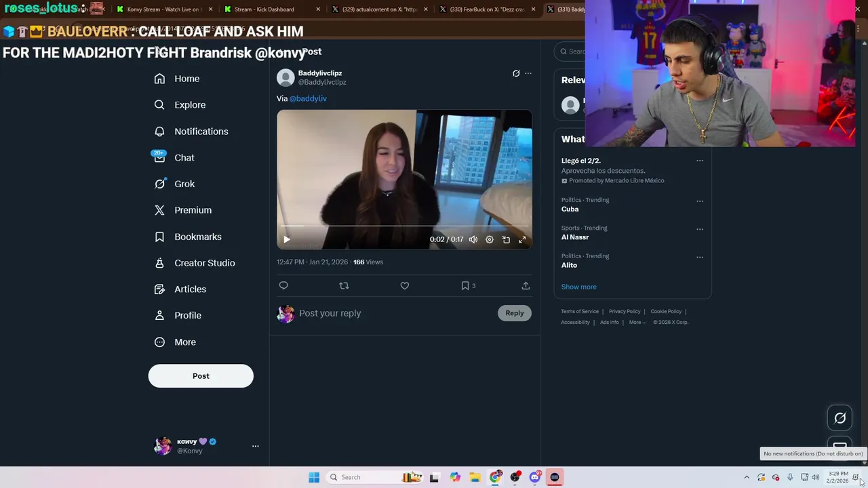This screenshot has width=868, height=488.
Task: Open the Alito trending topic
Action: click(x=569, y=265)
